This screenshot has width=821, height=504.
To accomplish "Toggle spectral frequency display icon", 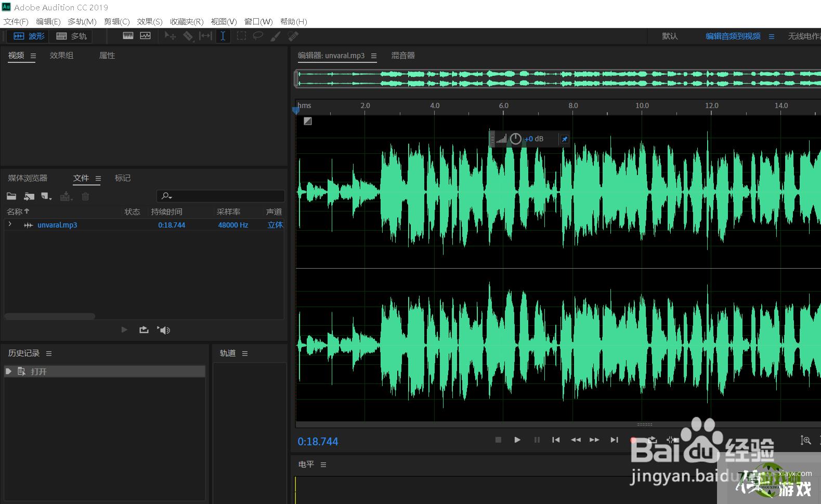I will click(x=128, y=36).
